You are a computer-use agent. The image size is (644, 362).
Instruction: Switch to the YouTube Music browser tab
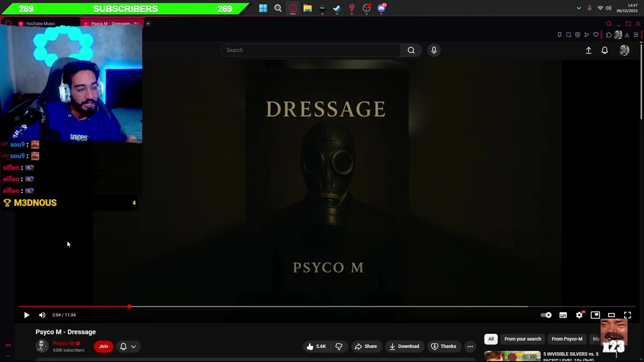click(40, 24)
